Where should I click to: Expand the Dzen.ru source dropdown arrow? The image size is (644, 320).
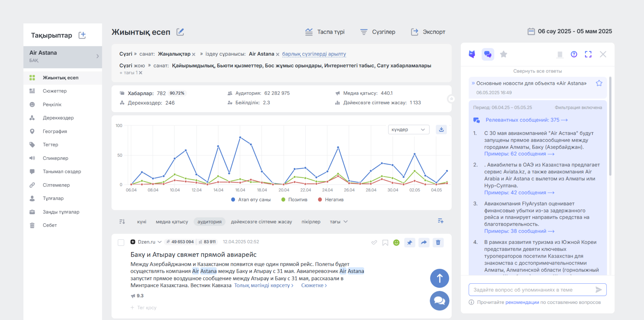click(160, 242)
